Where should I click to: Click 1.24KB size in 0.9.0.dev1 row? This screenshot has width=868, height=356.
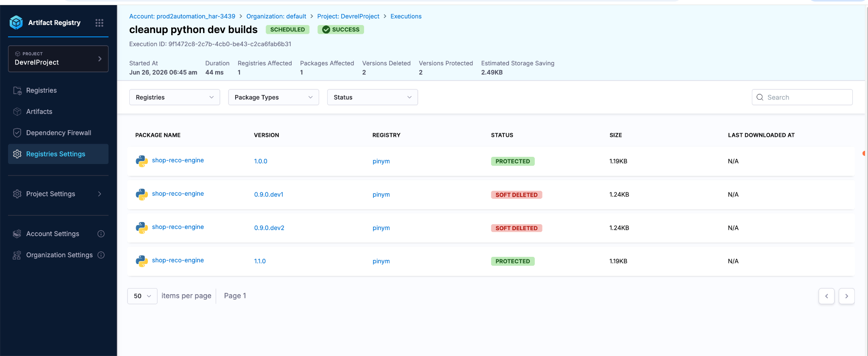coord(619,195)
